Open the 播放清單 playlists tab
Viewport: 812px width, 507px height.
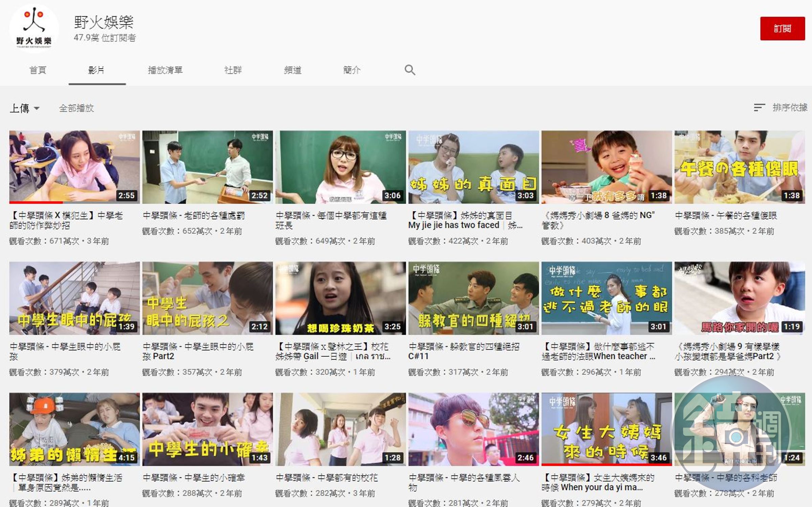tap(165, 70)
